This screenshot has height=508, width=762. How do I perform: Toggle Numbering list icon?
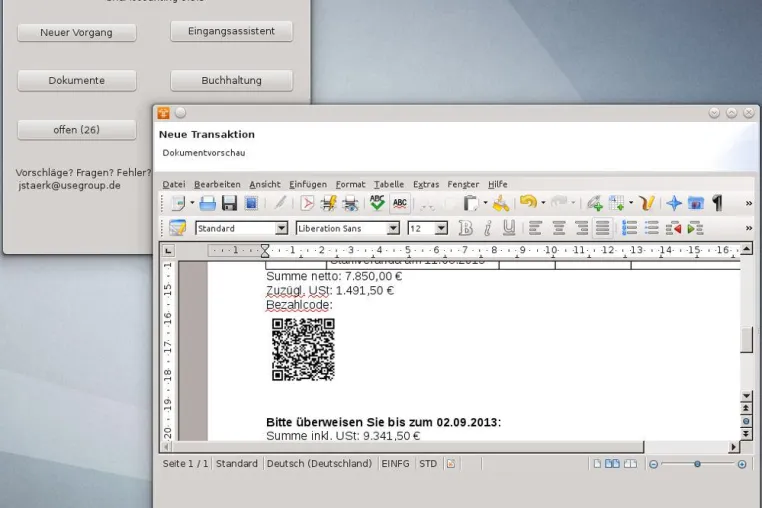629,228
